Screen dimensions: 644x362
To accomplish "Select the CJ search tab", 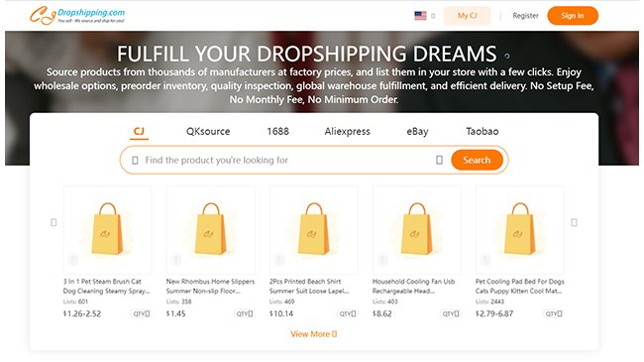I will click(x=139, y=132).
